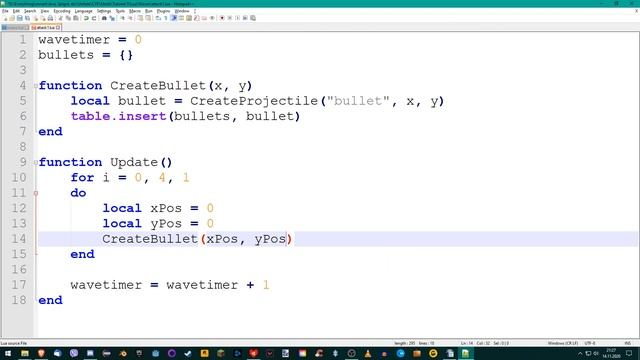640x360 pixels.
Task: Toggle word wrap in the toolbar
Action: [158, 18]
